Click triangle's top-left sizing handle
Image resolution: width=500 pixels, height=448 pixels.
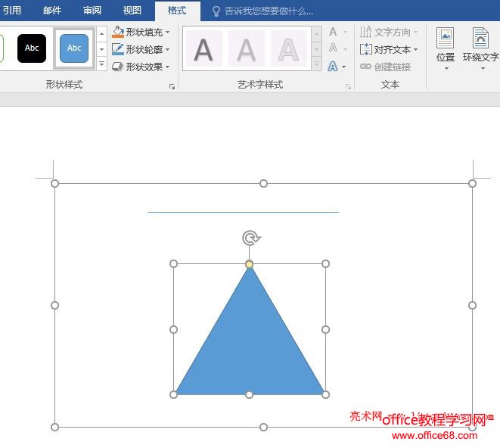pos(173,263)
